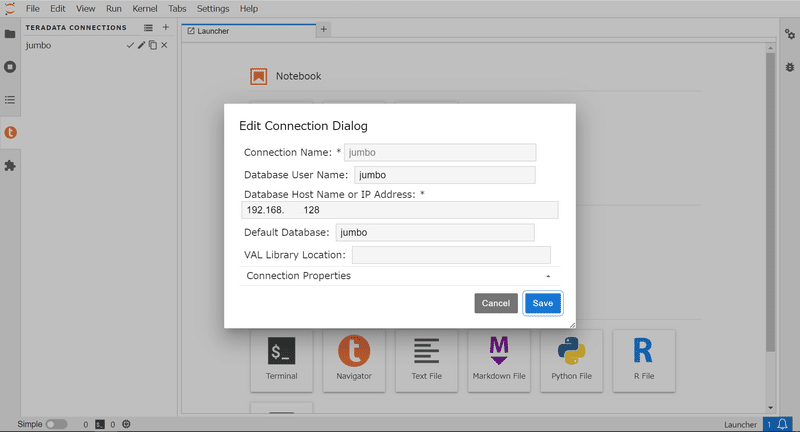The width and height of the screenshot is (800, 432).
Task: Cancel the Edit Connection dialog
Action: pyautogui.click(x=496, y=303)
